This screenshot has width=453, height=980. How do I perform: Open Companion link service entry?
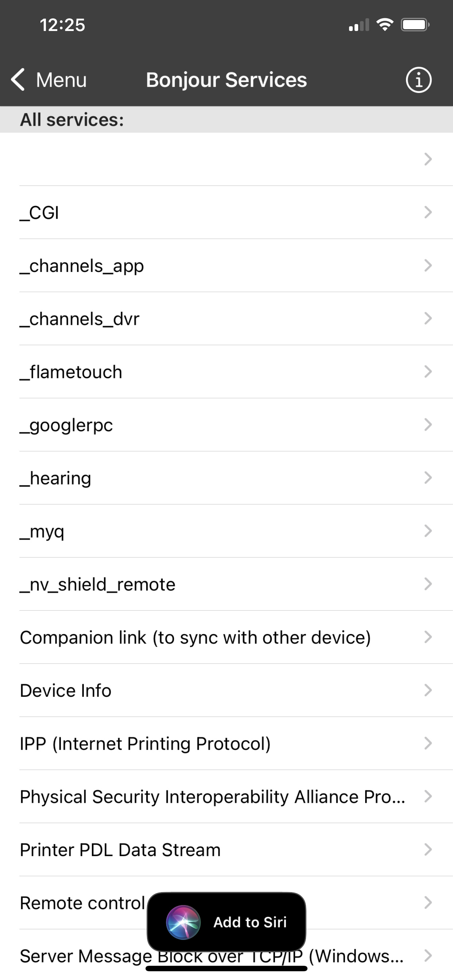[x=195, y=638]
